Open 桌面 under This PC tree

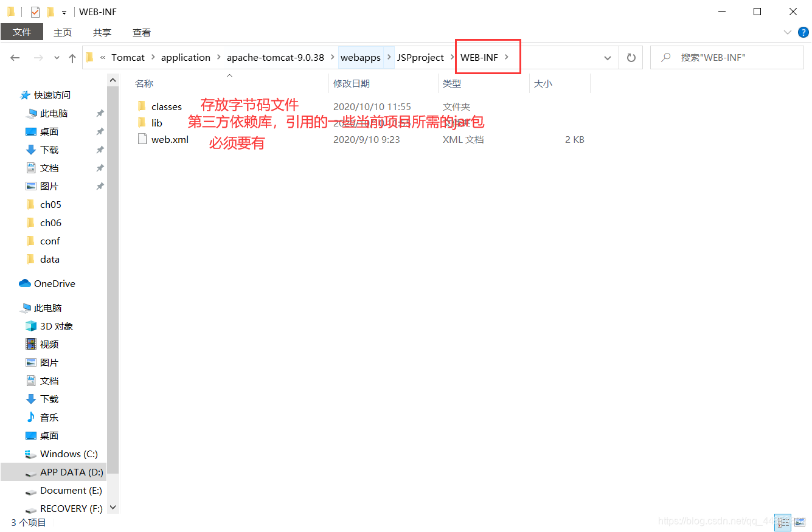[x=49, y=435]
